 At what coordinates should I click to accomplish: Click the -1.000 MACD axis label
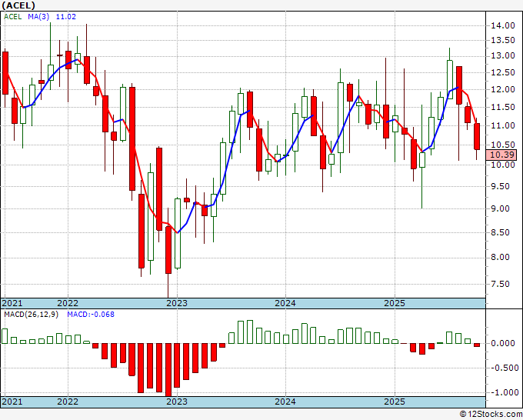coord(503,392)
